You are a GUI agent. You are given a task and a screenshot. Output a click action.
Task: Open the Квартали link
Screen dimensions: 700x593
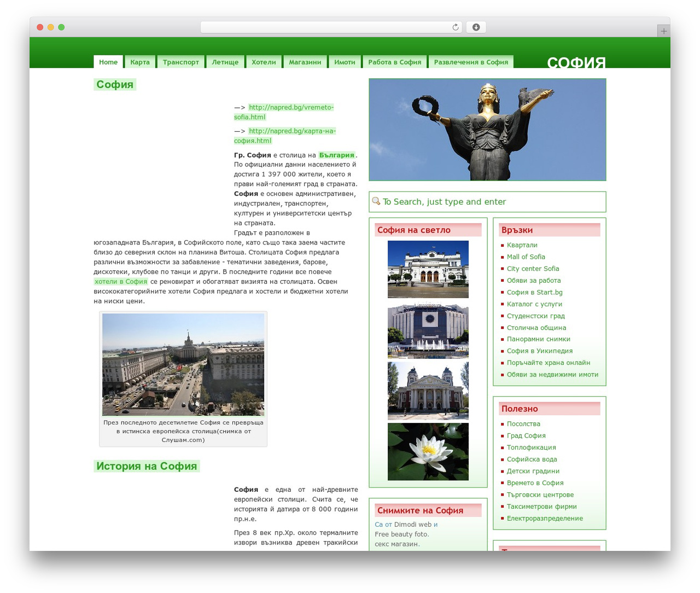[x=522, y=245]
